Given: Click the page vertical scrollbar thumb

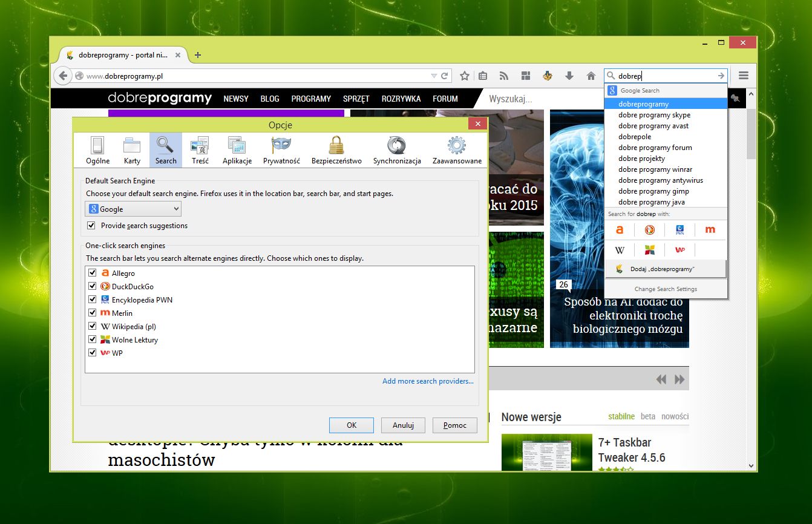Looking at the screenshot, I should pos(751,135).
